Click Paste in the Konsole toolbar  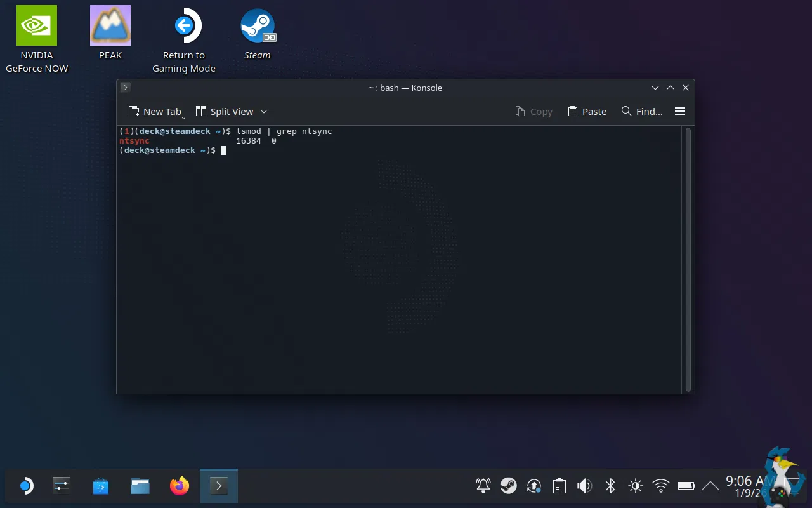coord(587,111)
